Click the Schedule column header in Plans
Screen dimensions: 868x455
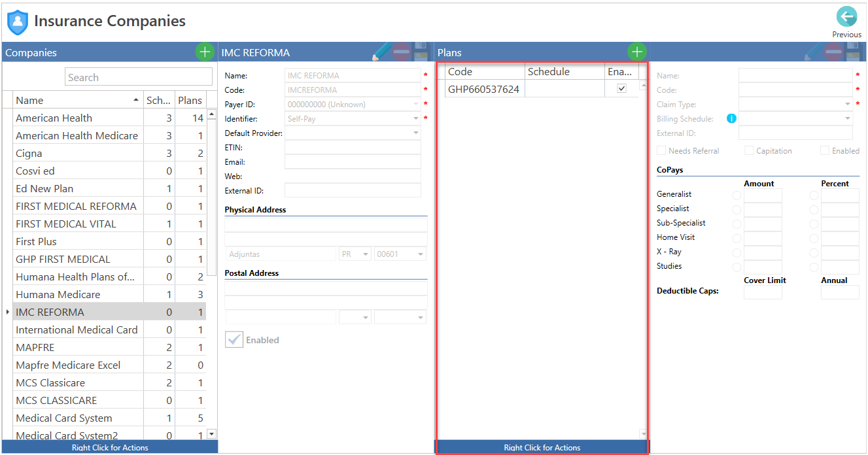[x=564, y=72]
